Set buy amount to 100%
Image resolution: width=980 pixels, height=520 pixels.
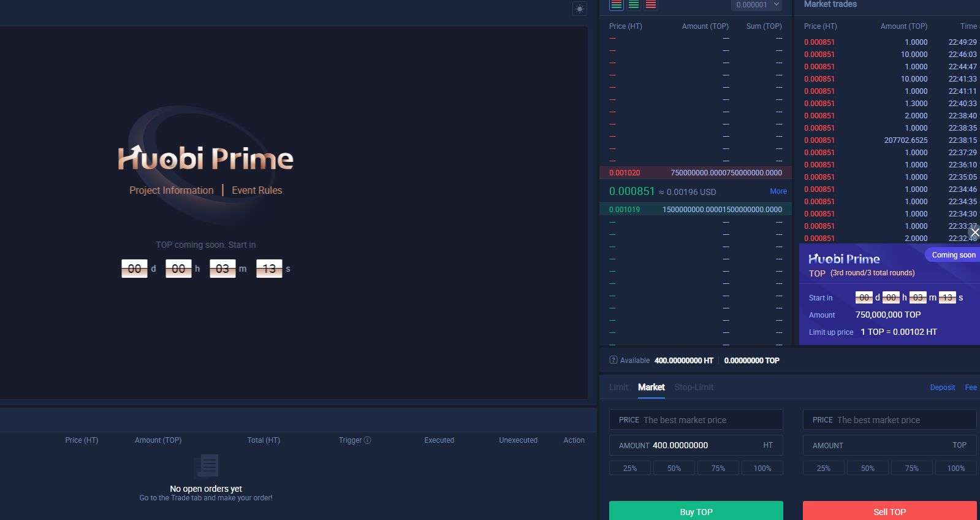(762, 468)
